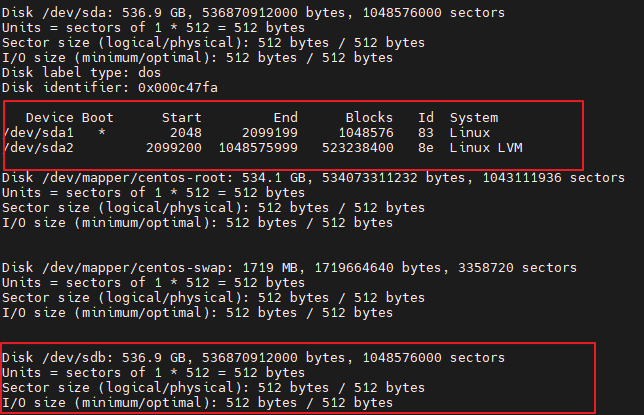Image resolution: width=644 pixels, height=415 pixels.
Task: Click blocks value '1048576'
Action: tap(366, 133)
